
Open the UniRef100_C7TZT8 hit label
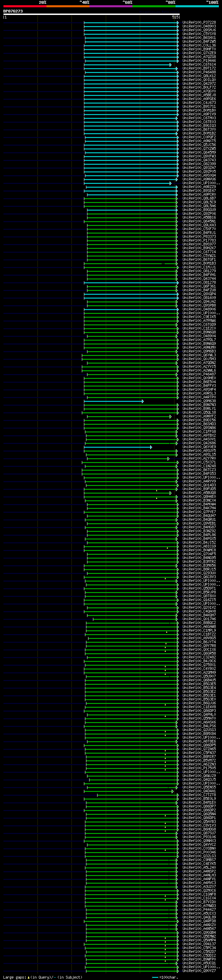[x=199, y=795]
